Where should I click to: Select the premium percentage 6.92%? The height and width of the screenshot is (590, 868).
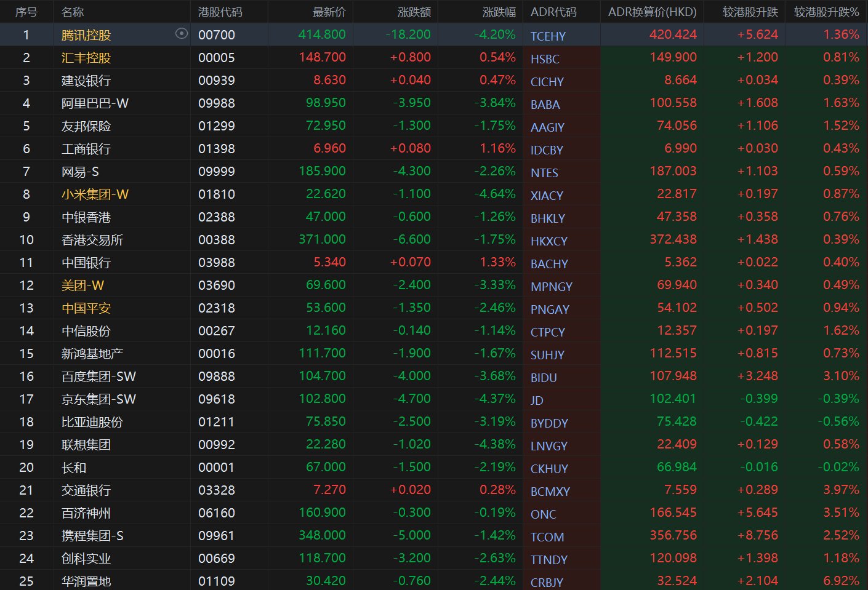(841, 581)
